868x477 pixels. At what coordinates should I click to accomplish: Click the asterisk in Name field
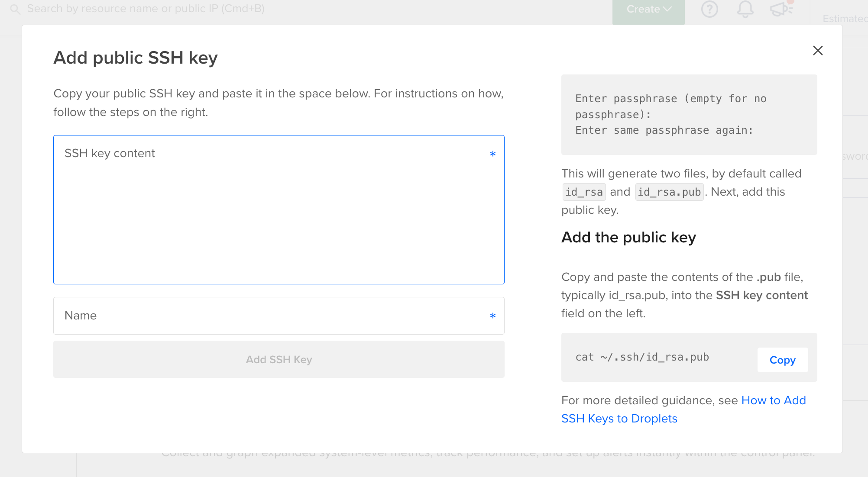[492, 316]
